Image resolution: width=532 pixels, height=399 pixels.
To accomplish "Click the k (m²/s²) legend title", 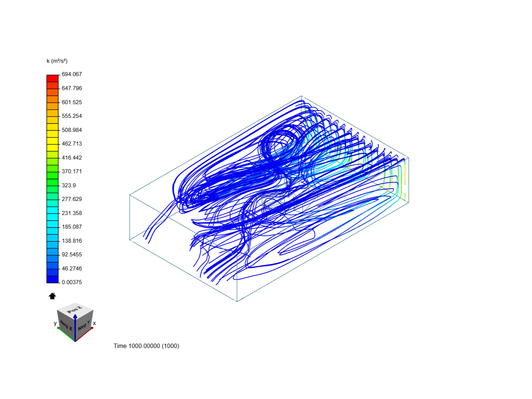I will (57, 61).
